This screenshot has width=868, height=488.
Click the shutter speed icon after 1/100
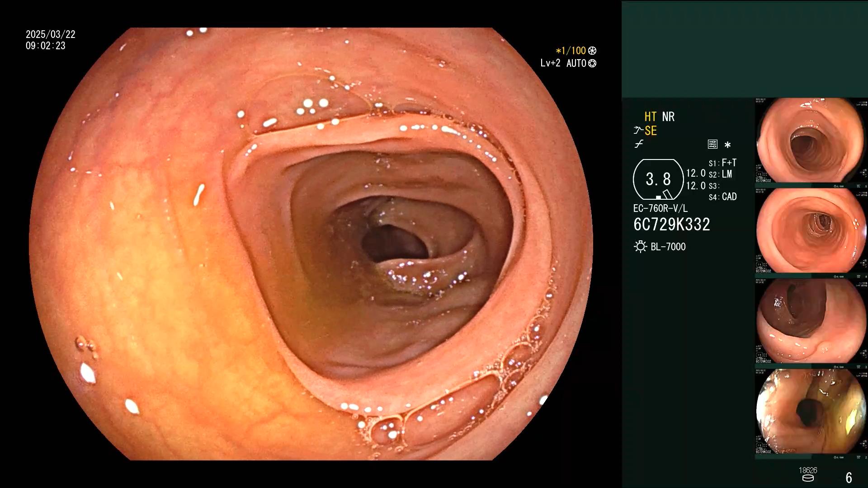coord(592,51)
